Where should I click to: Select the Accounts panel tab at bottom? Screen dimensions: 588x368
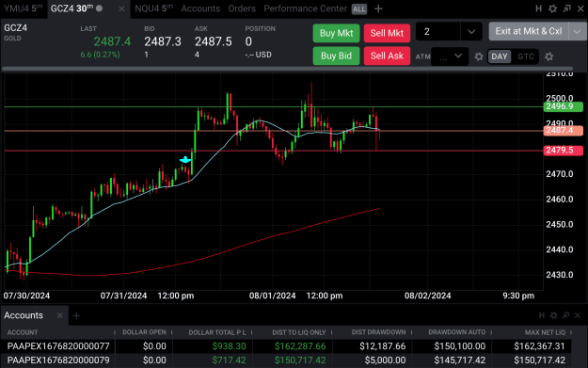(x=24, y=315)
